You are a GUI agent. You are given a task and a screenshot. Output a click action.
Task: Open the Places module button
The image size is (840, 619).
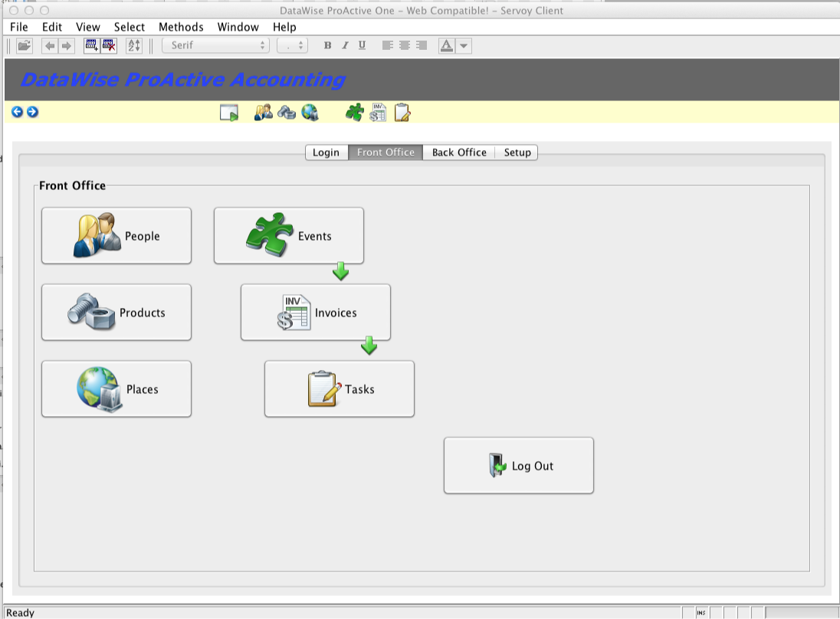click(116, 388)
